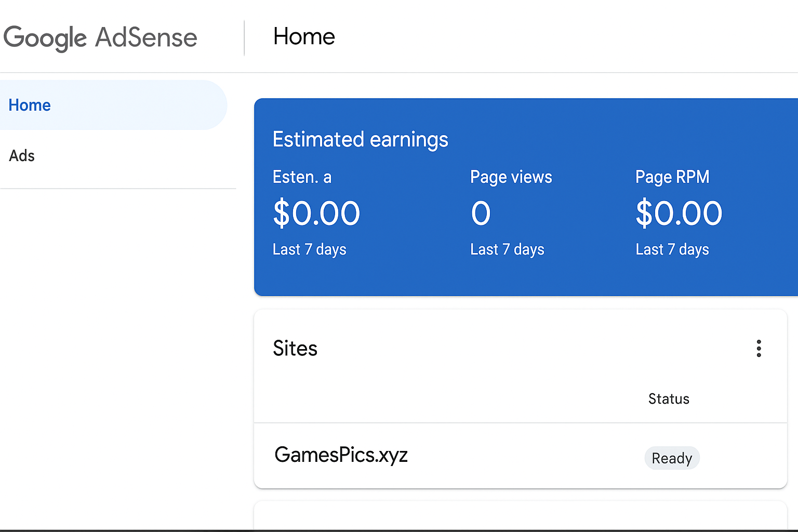Click the GamesPics.xyz site row
Image resolution: width=798 pixels, height=532 pixels.
click(x=521, y=456)
